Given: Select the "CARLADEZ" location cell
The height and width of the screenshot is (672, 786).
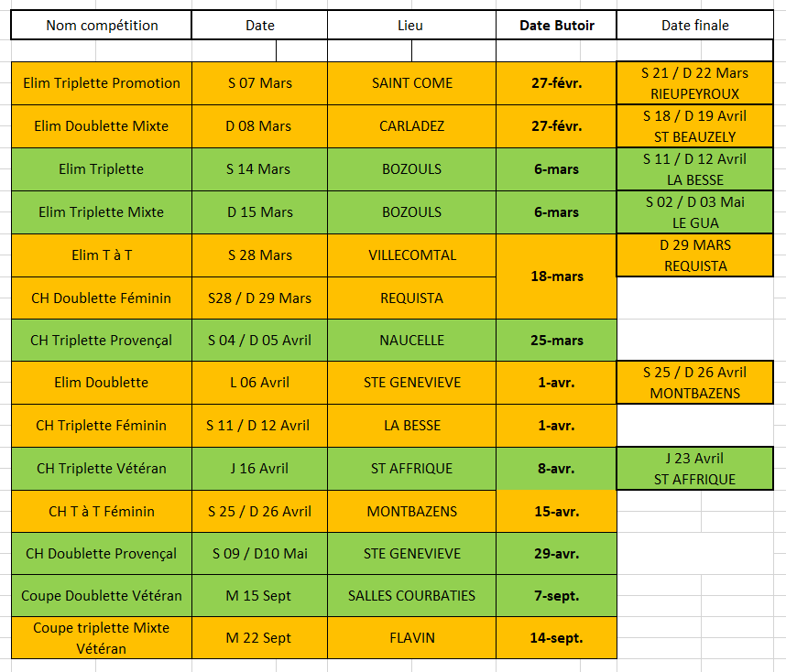Looking at the screenshot, I should tap(411, 126).
